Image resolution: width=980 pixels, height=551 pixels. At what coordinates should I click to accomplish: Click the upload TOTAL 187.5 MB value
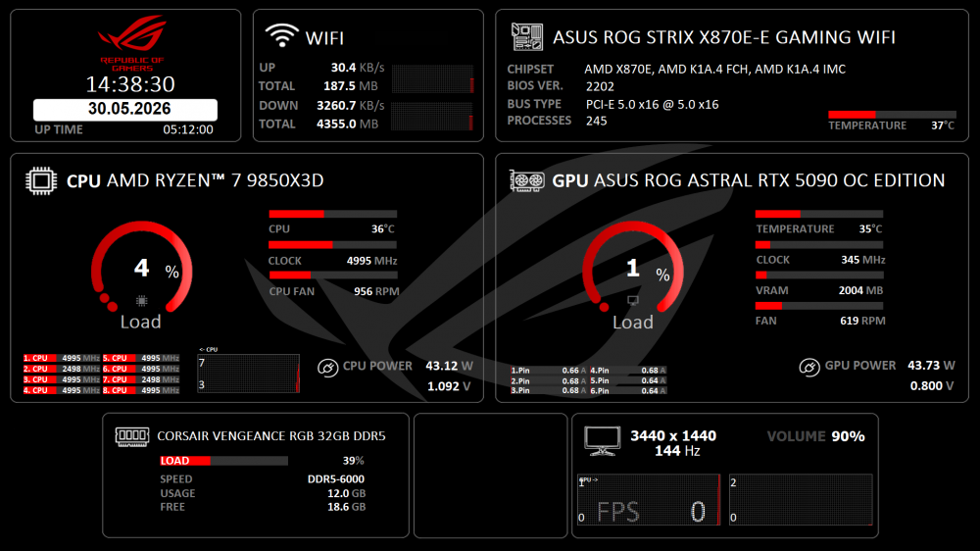pos(350,86)
